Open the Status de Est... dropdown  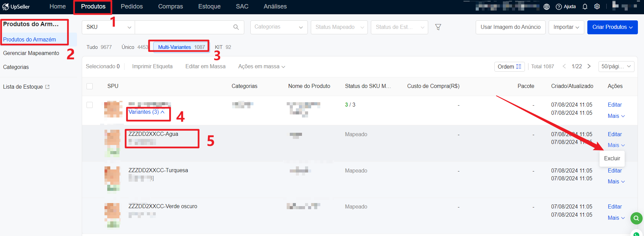(x=399, y=27)
